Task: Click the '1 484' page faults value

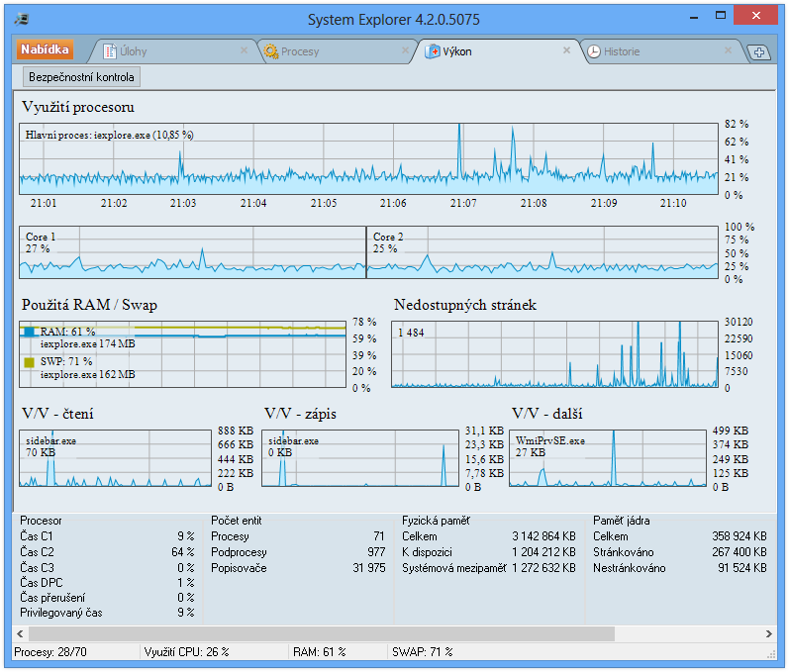Action: [x=411, y=333]
